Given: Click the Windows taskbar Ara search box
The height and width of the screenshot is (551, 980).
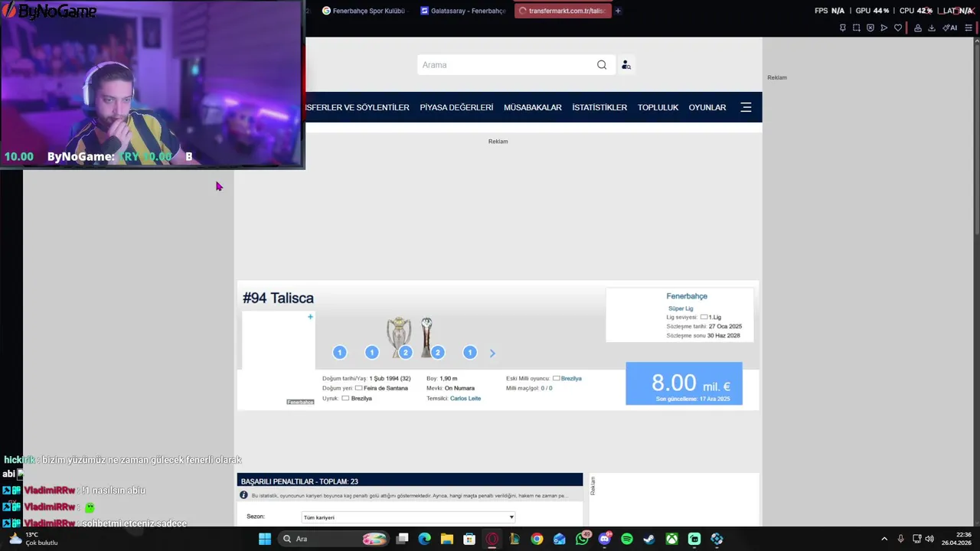Looking at the screenshot, I should [x=333, y=539].
